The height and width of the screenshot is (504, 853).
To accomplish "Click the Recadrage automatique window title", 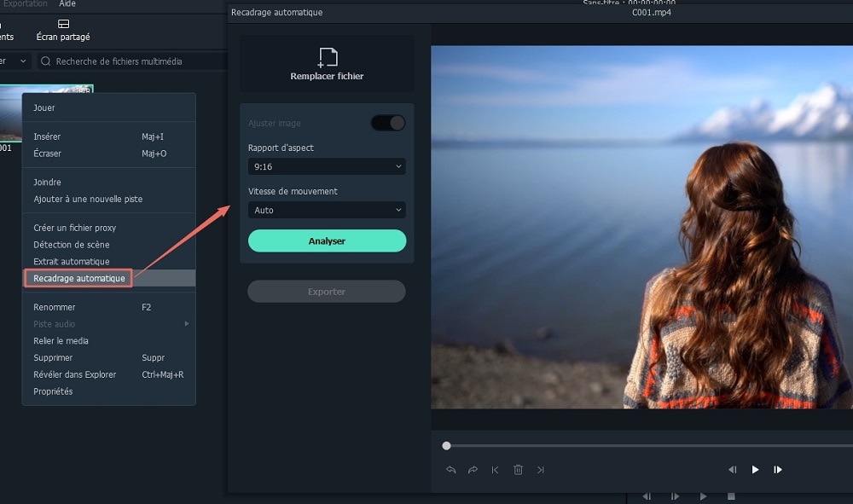I will pos(277,13).
